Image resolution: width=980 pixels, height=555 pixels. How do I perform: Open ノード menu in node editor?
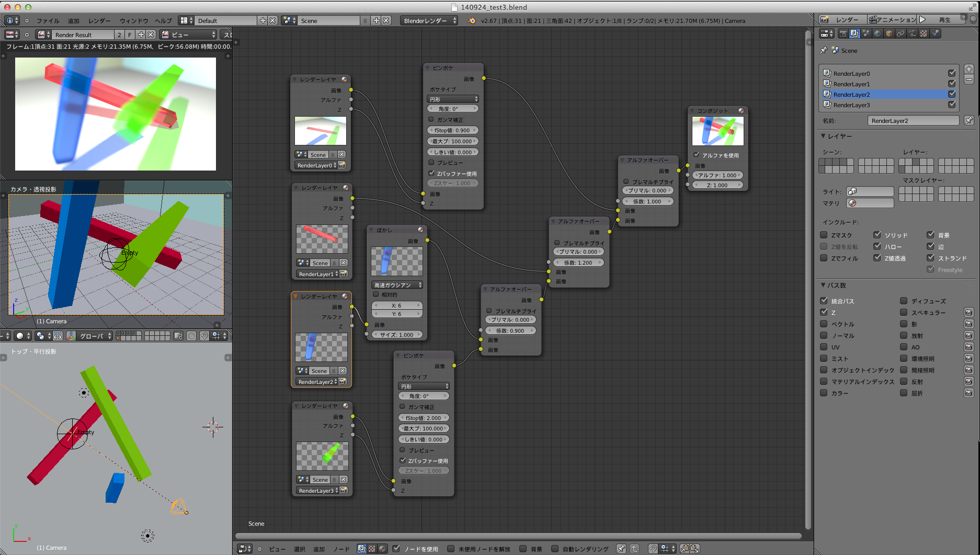point(341,549)
